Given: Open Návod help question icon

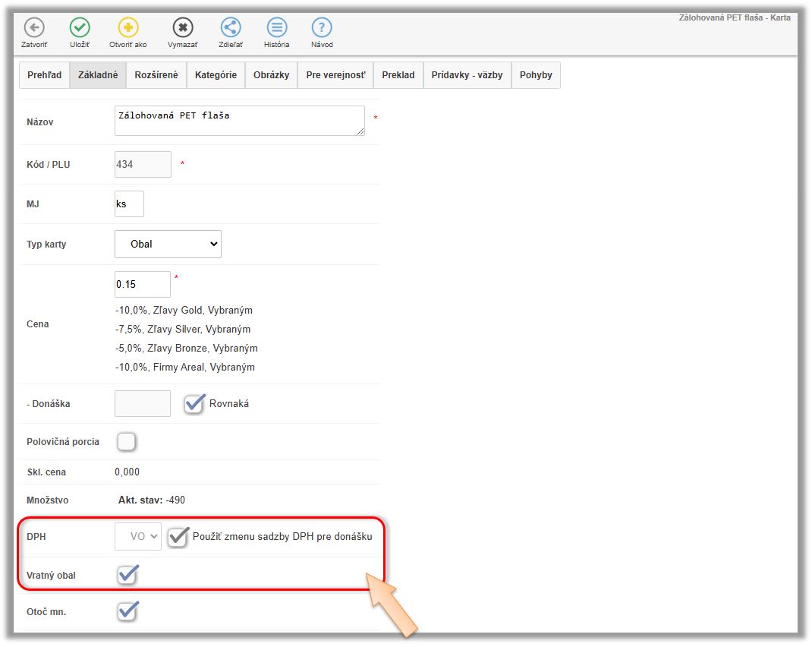Looking at the screenshot, I should (x=322, y=28).
